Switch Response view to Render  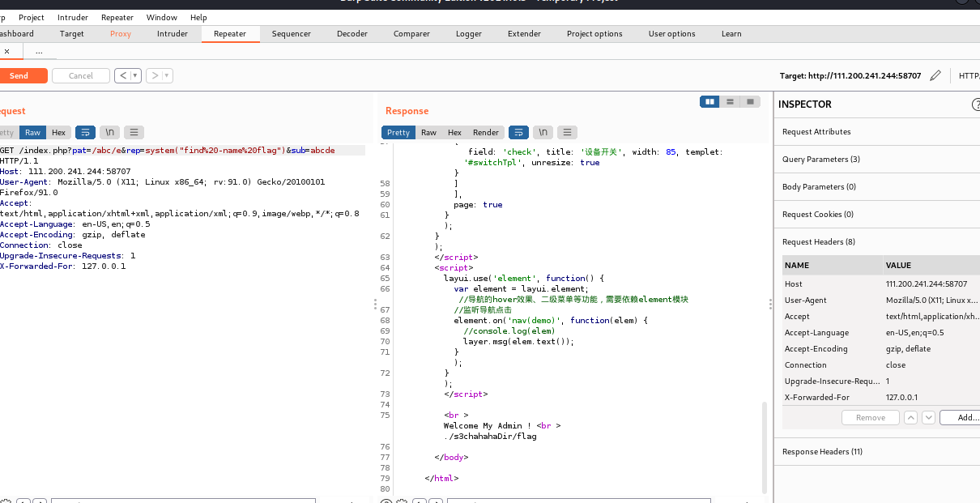(486, 132)
